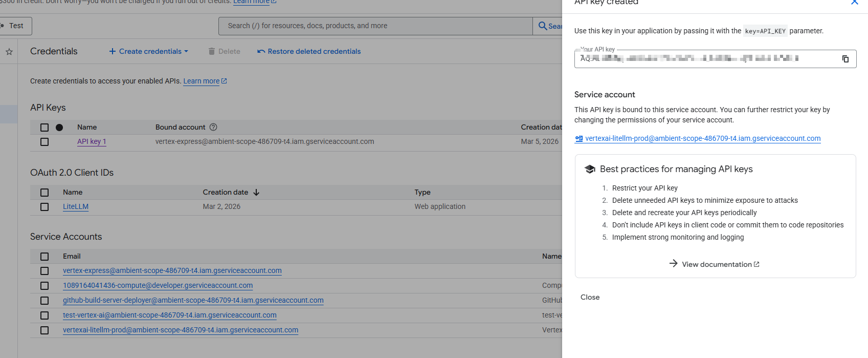The image size is (868, 358).
Task: Click View documentation link
Action: 716,264
